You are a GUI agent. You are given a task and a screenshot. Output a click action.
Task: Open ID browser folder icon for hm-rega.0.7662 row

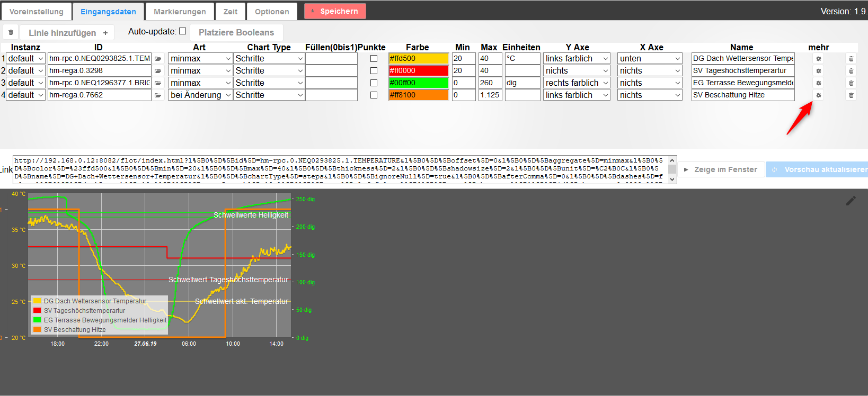pyautogui.click(x=158, y=95)
